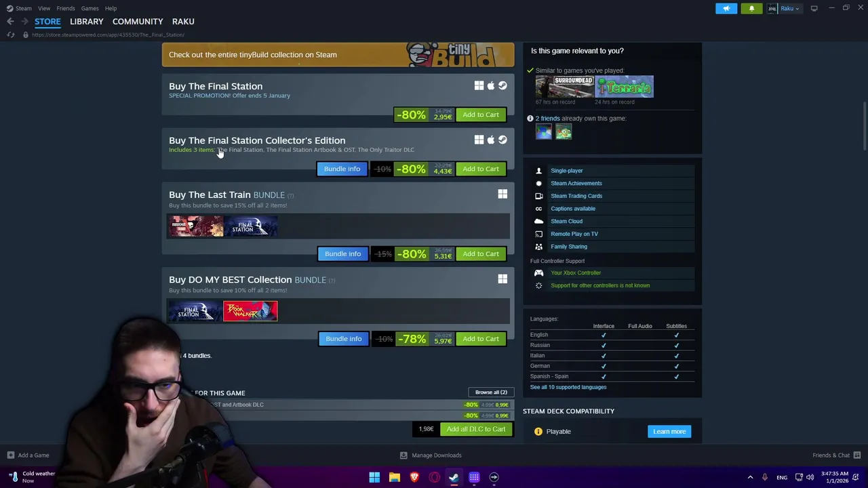Open Add a Game at bottom
Image resolution: width=868 pixels, height=488 pixels.
(28, 455)
